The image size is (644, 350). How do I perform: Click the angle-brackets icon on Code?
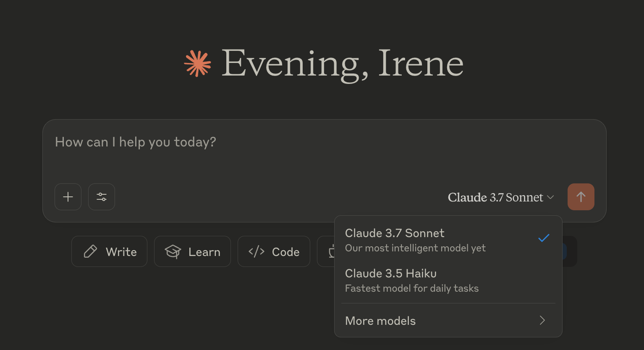tap(257, 252)
